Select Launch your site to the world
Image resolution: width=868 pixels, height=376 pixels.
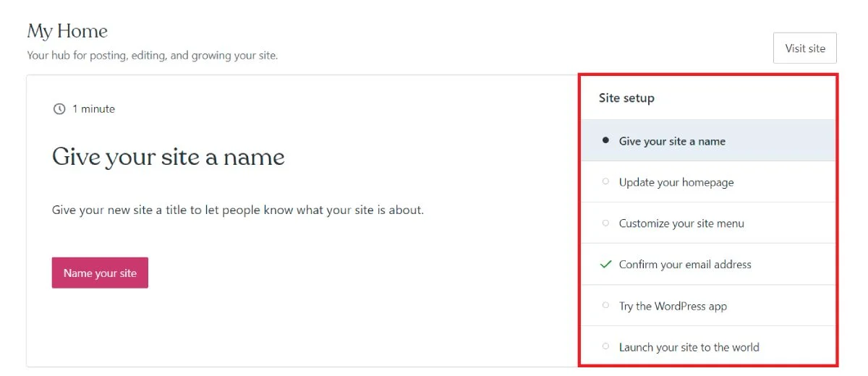pyautogui.click(x=709, y=347)
